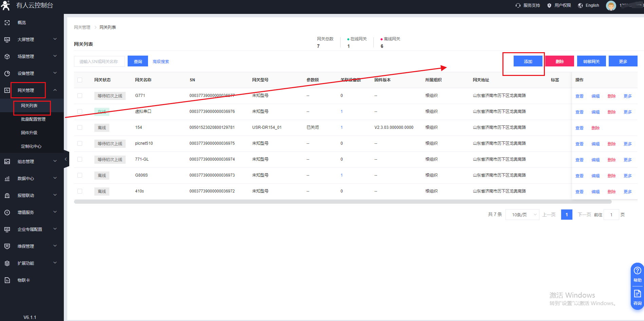
Task: Click the 场景管理 cube icon
Action: tap(7, 57)
